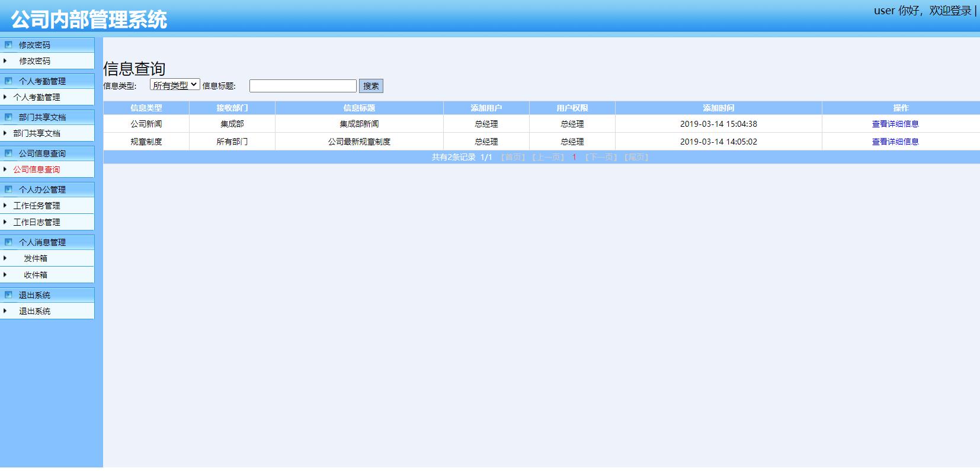
Task: Click page number 1 in pagination
Action: [574, 157]
